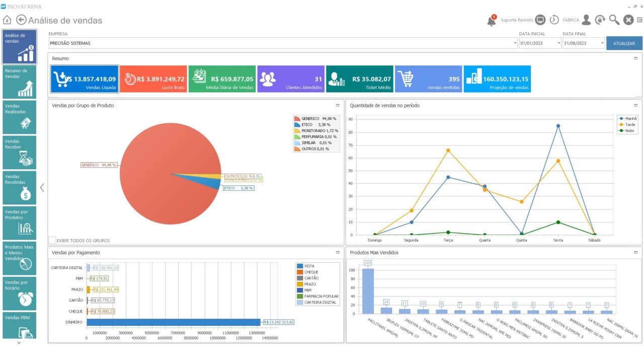
Task: Open DATA INICIAL date picker arrow
Action: point(559,43)
